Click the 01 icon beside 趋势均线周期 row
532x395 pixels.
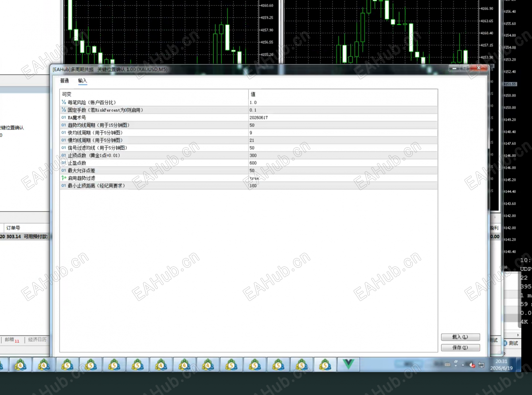pos(64,125)
